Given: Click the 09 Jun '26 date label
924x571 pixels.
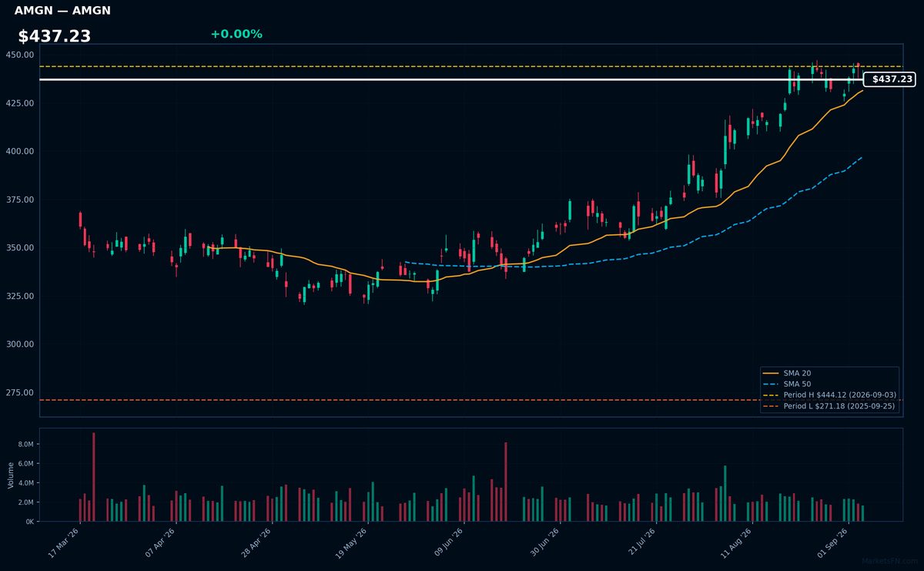Looking at the screenshot, I should pyautogui.click(x=448, y=543).
